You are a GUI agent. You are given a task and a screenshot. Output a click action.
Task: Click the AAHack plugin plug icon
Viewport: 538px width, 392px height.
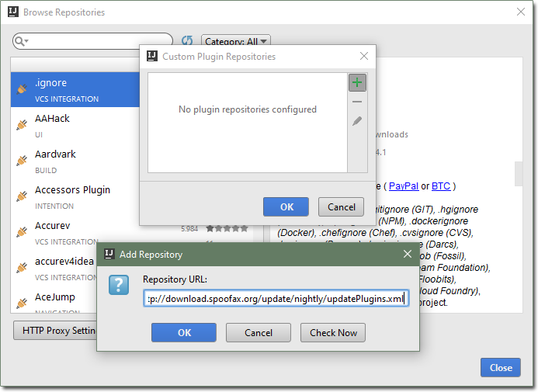(x=22, y=125)
